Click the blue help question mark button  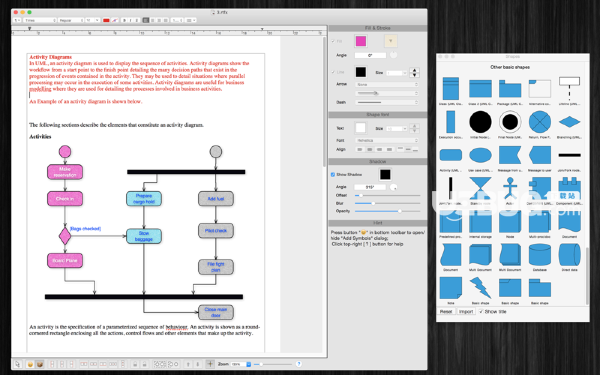[x=299, y=364]
